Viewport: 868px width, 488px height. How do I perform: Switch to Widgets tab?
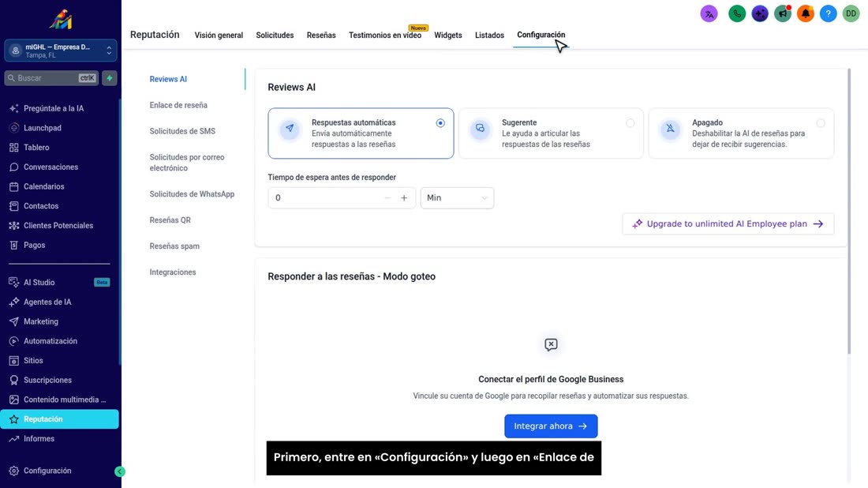448,35
